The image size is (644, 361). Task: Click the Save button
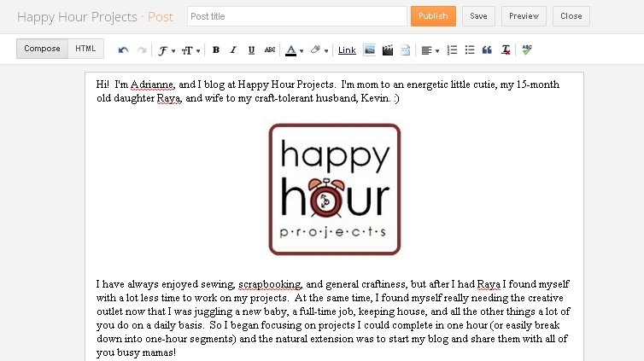coord(478,16)
